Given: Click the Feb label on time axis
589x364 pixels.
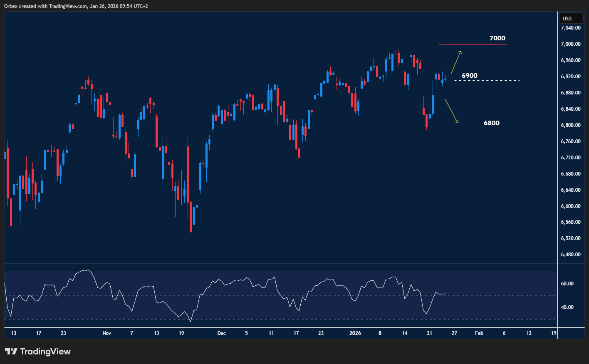Looking at the screenshot, I should pos(479,333).
